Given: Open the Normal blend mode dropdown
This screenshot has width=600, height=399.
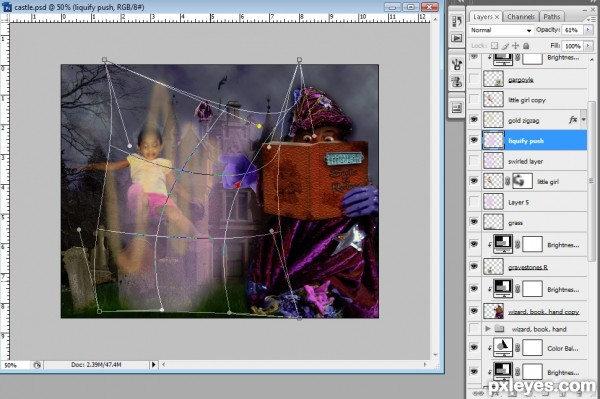Looking at the screenshot, I should [x=501, y=30].
